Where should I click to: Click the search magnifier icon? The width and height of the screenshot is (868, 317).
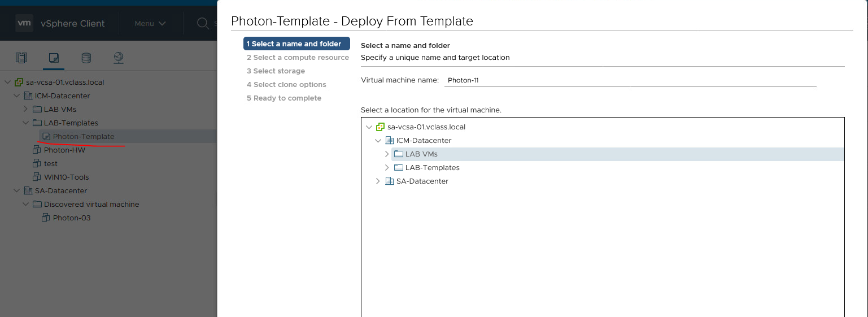tap(203, 23)
